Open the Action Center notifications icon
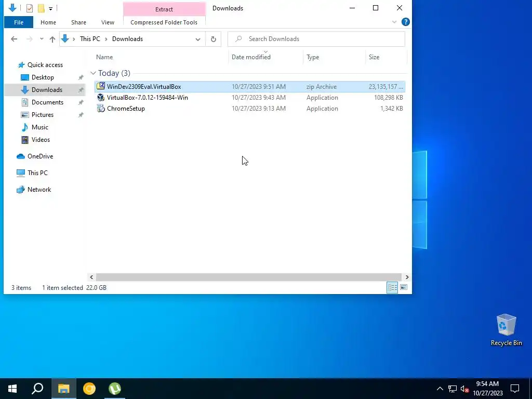 (515, 389)
